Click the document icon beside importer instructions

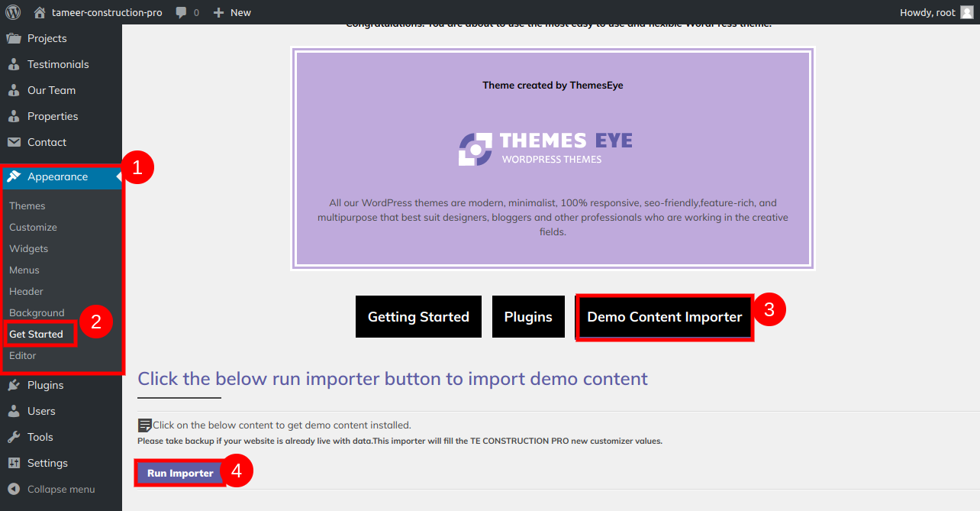coord(144,425)
